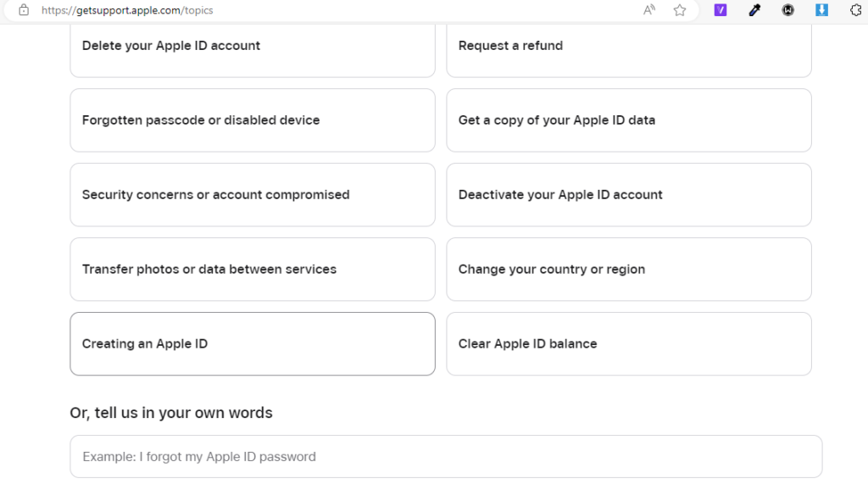Screen dimensions: 868x501
Task: Pick the Clear Apple ID balance option
Action: (x=629, y=344)
